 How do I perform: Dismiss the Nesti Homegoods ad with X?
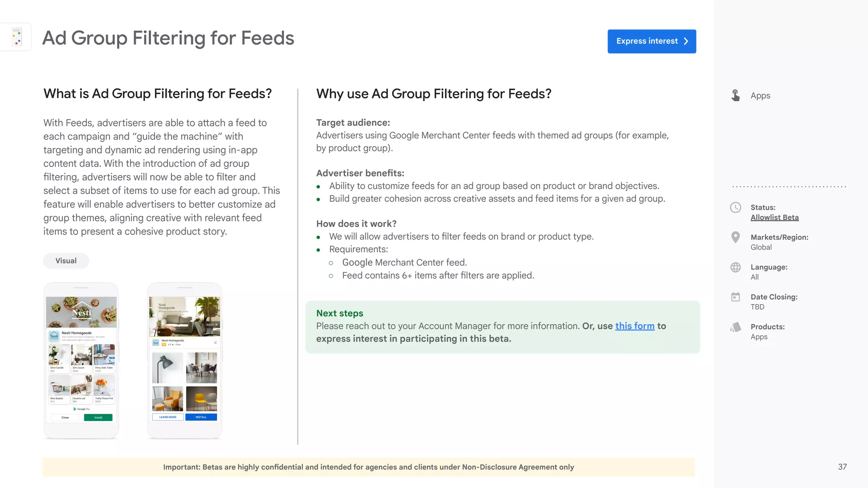point(215,342)
